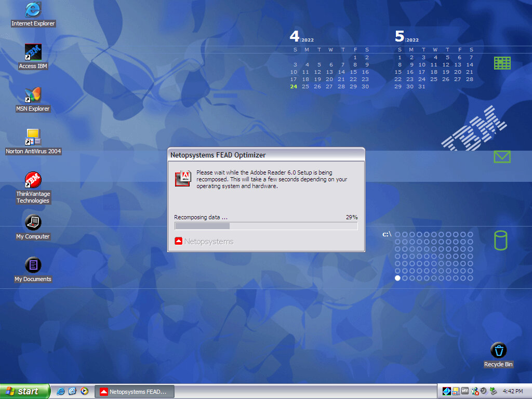
Task: Click the Netopsystems FEAD taskbar button
Action: 134,392
